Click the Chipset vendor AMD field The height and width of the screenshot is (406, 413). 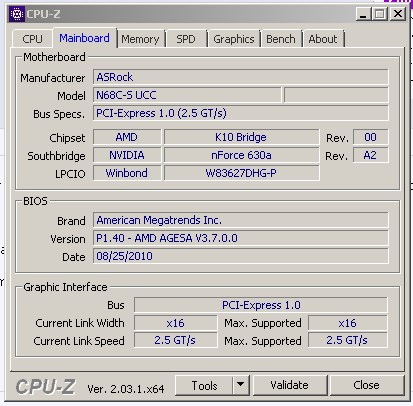(x=127, y=137)
